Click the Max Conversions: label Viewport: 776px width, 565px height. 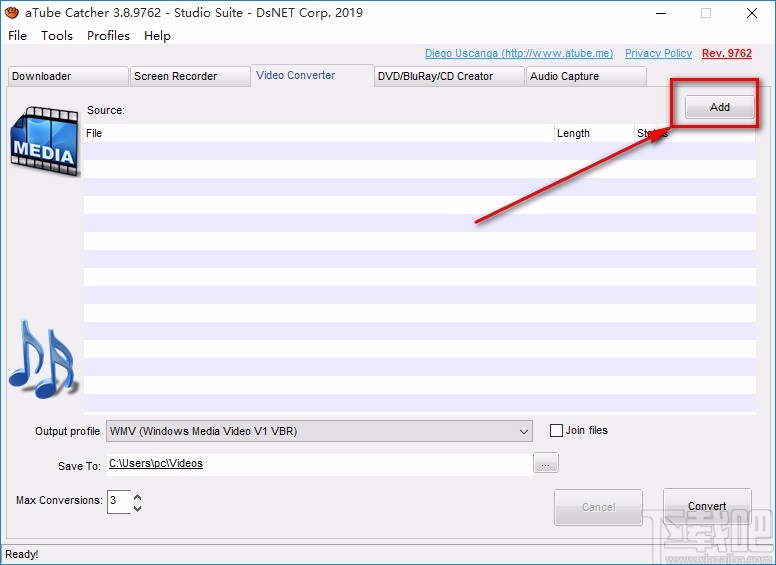coord(59,500)
